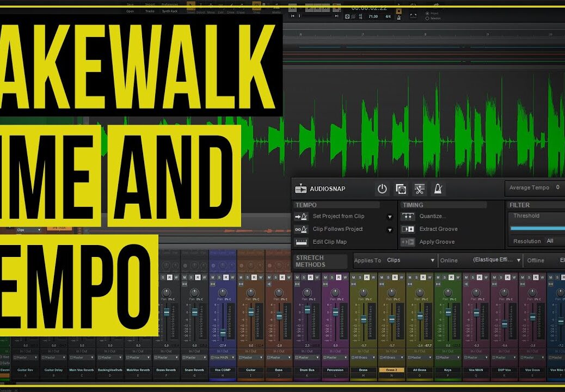
Task: Click the Vox COMP strip interleave icon
Action: click(x=213, y=284)
